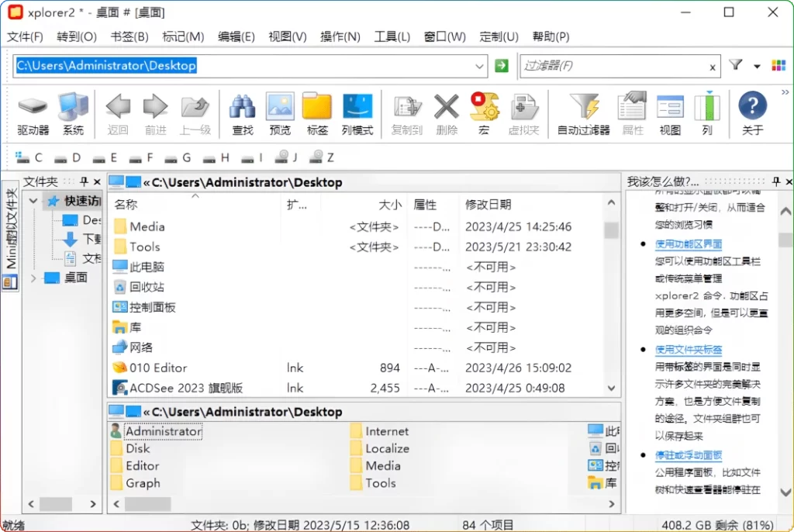Click the lower pane horizontal scrollbar right arrow

(611, 503)
